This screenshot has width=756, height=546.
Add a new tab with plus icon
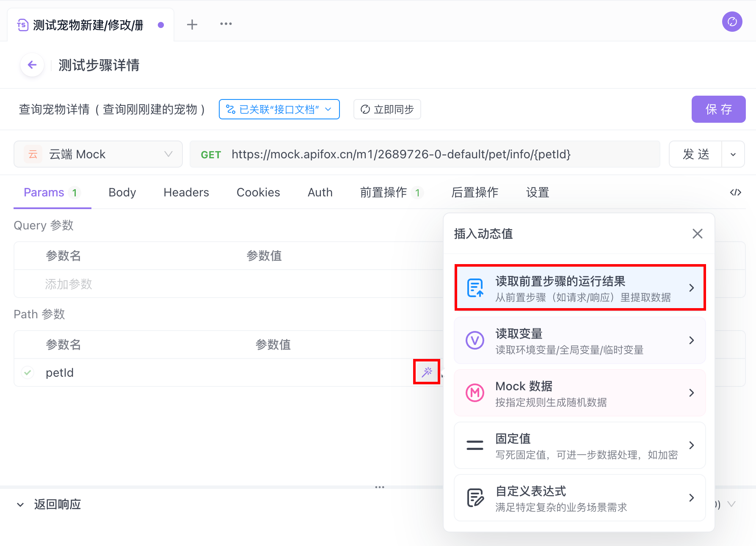pyautogui.click(x=192, y=25)
